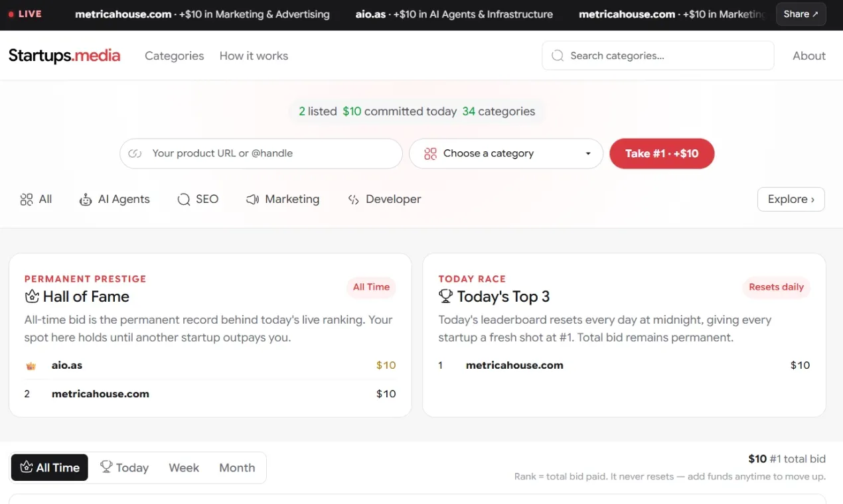843x504 pixels.
Task: Click the crown icon in All Time tab
Action: [x=27, y=467]
